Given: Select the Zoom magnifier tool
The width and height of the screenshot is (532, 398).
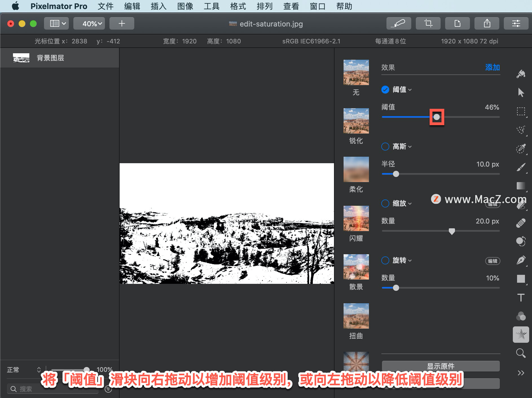Looking at the screenshot, I should pos(521,353).
